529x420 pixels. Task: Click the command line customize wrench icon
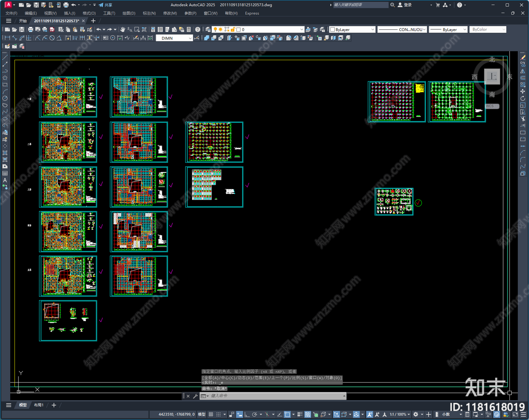click(195, 396)
